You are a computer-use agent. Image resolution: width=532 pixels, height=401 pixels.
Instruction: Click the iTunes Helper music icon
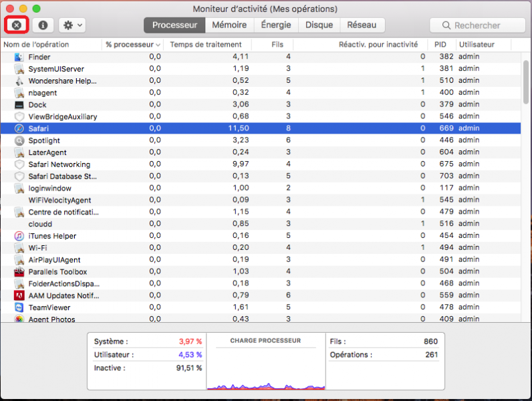[19, 236]
